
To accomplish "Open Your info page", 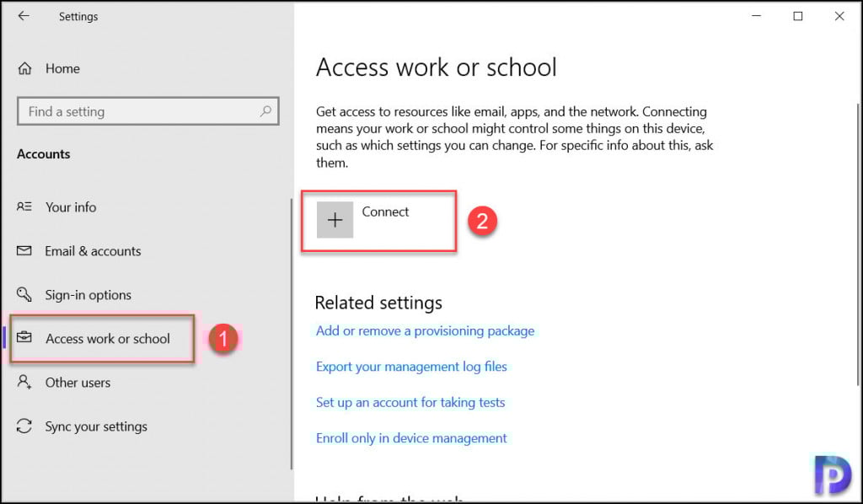I will click(71, 206).
